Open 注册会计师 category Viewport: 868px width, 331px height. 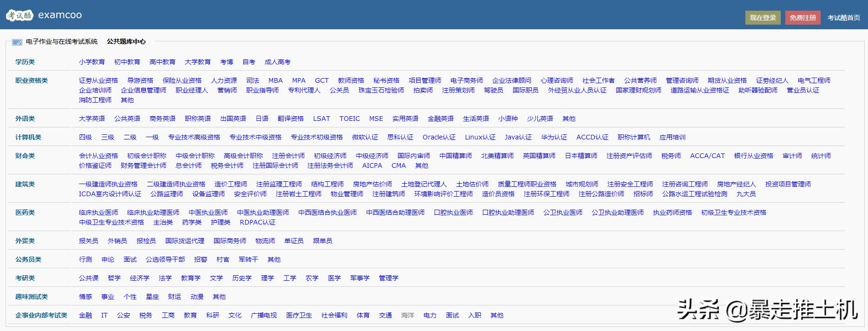click(288, 156)
